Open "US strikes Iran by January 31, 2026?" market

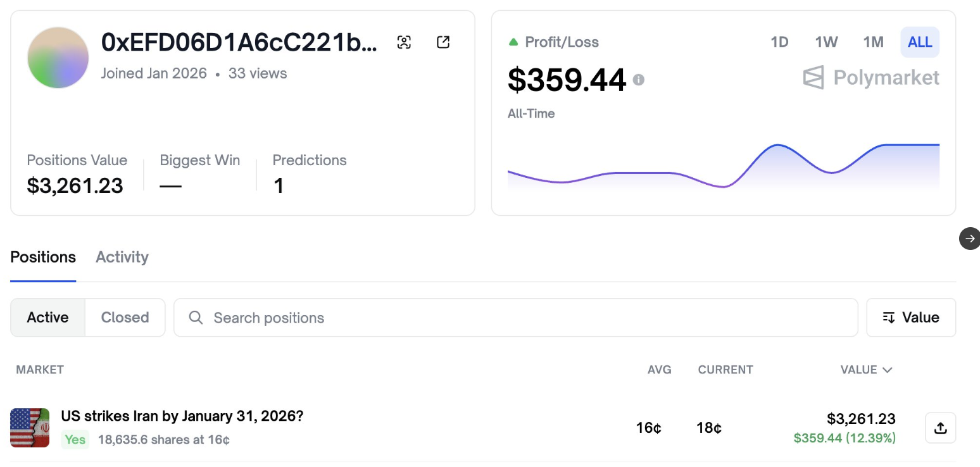[x=182, y=416]
